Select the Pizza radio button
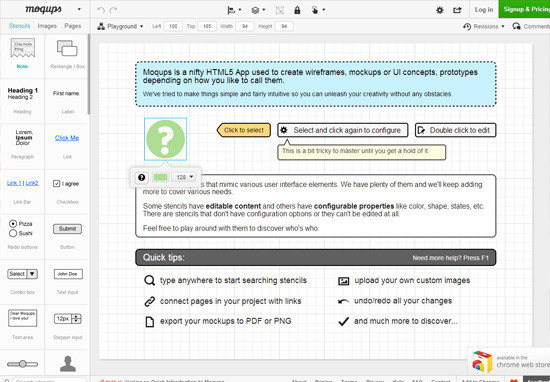The image size is (550, 382). [13, 224]
